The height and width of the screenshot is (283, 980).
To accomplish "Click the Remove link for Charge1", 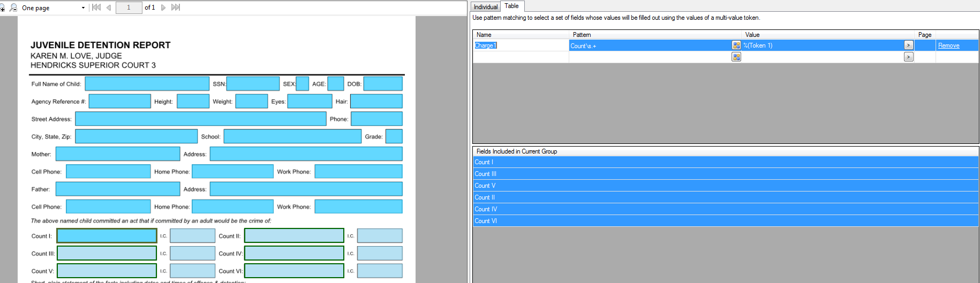I will pos(948,45).
